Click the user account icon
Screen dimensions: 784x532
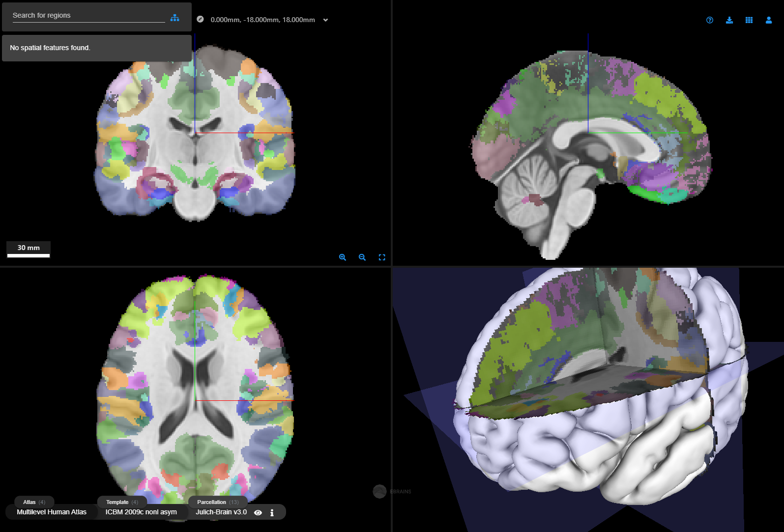click(769, 20)
